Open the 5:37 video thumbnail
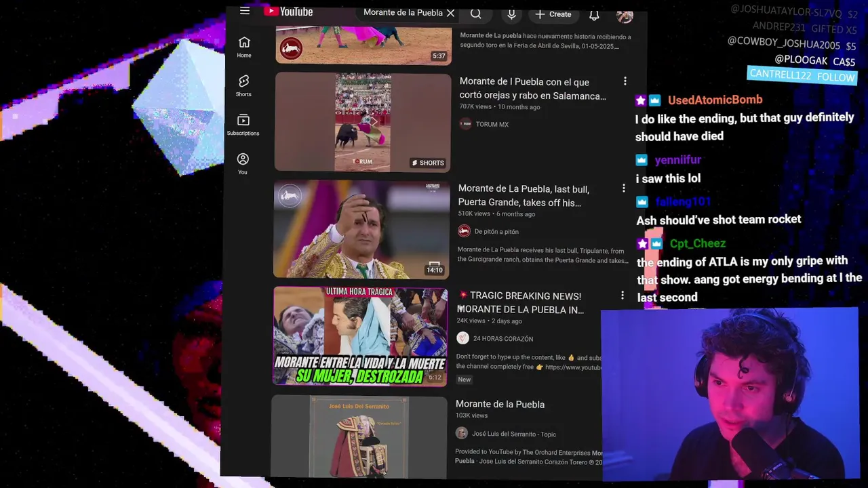Image resolution: width=868 pixels, height=488 pixels. [x=363, y=45]
